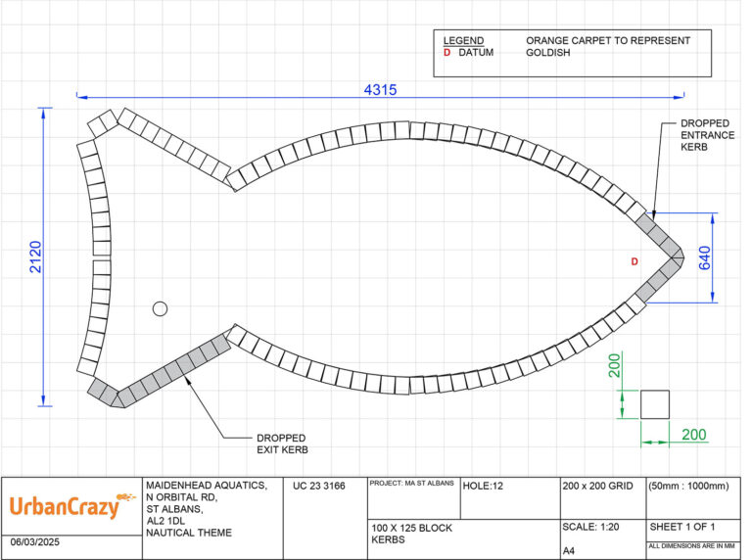This screenshot has width=752, height=560.
Task: Click the 640 entrance dimension
Action: 705,257
